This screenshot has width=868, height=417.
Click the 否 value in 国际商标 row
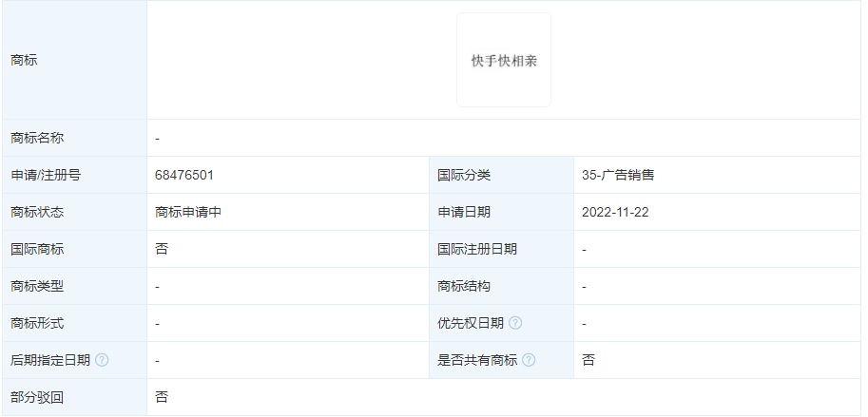(162, 250)
